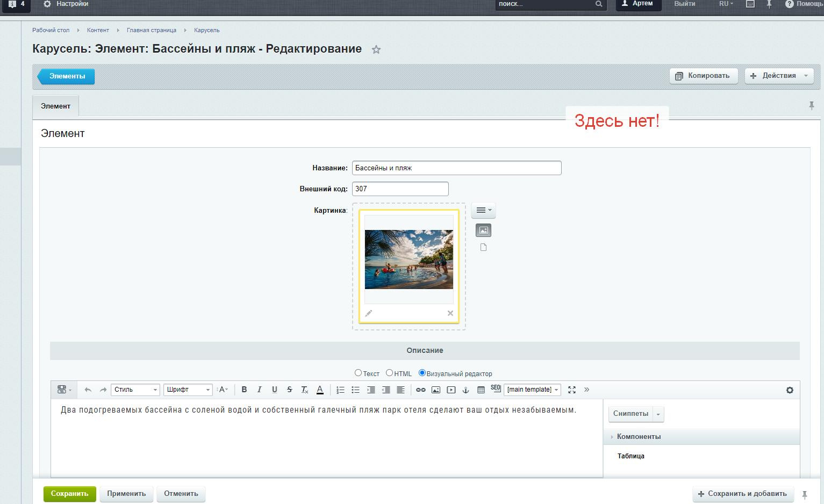The width and height of the screenshot is (824, 504).
Task: Select the Визуальный редактор radio button
Action: [422, 373]
